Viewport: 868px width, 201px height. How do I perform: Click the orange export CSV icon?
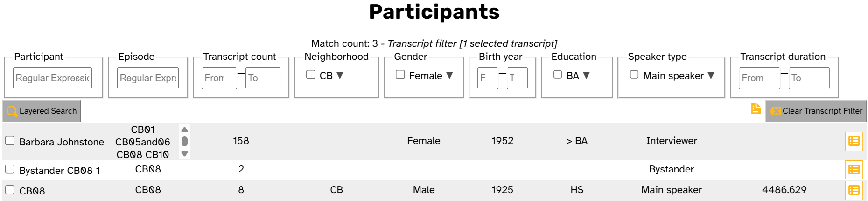[x=756, y=108]
